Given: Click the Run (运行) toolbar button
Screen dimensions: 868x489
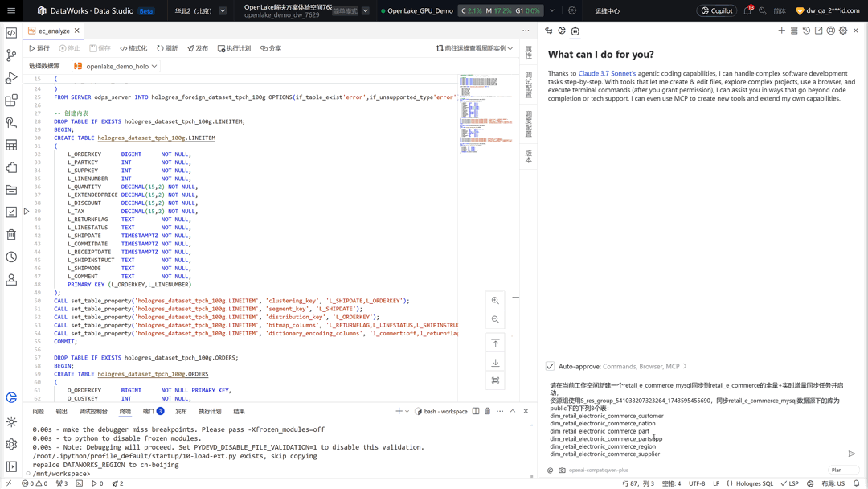Looking at the screenshot, I should tap(39, 48).
